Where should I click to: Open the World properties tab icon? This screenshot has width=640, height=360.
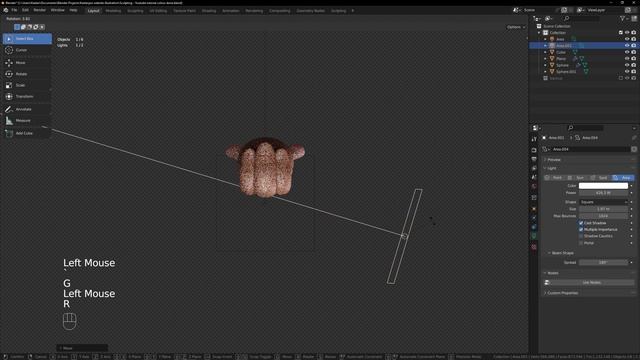pos(534,187)
